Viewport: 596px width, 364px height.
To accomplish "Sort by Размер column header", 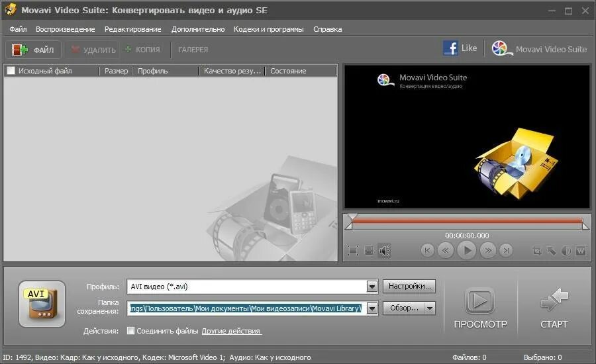I will 116,71.
